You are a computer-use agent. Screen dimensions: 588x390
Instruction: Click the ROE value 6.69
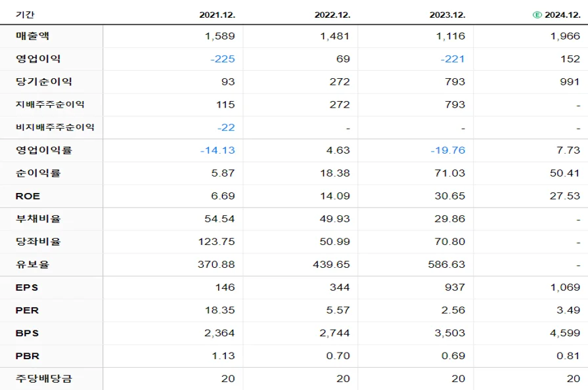[x=223, y=196]
